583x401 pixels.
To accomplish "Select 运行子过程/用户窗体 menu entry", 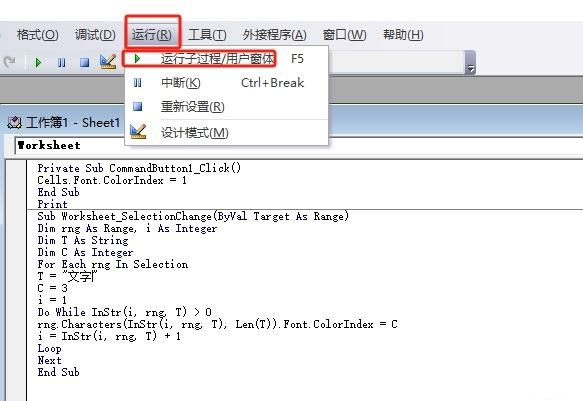I will (218, 59).
